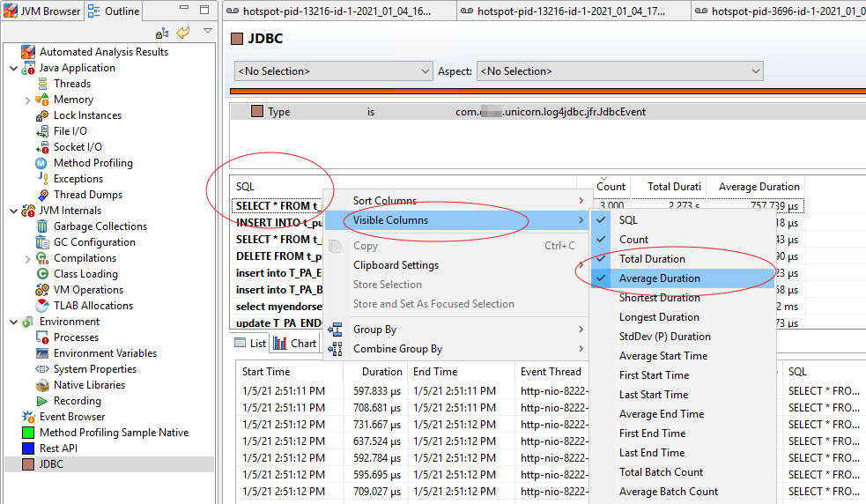Screen dimensions: 866x504
Task: Select the Threads icon in tree
Action: (42, 84)
